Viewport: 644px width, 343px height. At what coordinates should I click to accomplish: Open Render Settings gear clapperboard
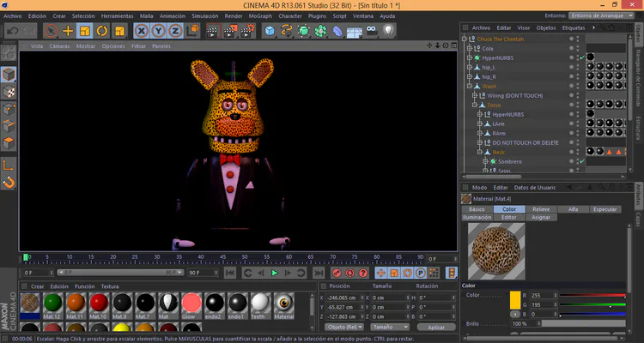[247, 31]
